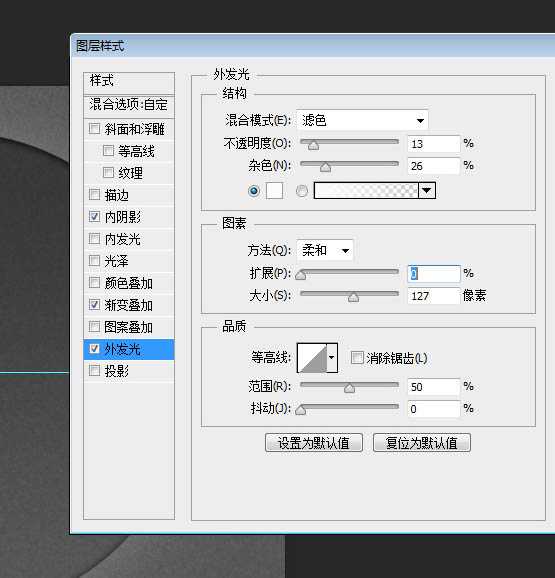Focus the 范围 field showing 50
555x578 pixels.
(x=434, y=387)
